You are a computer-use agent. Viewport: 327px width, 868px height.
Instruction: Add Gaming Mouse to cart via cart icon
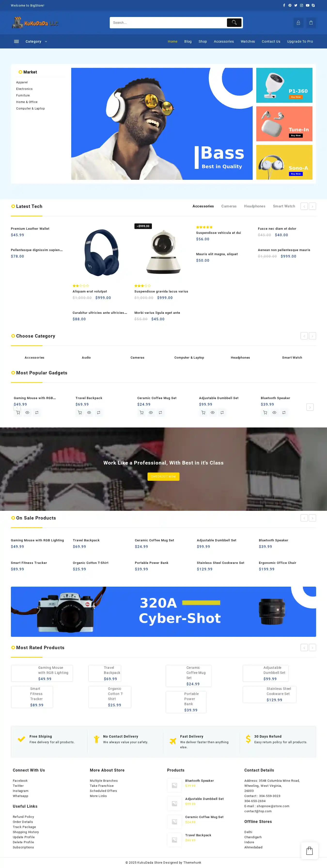click(18, 412)
